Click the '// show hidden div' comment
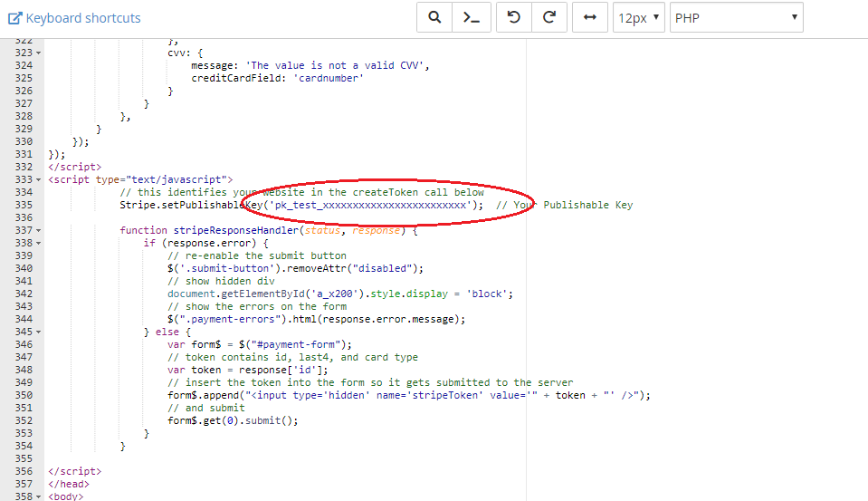This screenshot has width=868, height=501. tap(221, 281)
